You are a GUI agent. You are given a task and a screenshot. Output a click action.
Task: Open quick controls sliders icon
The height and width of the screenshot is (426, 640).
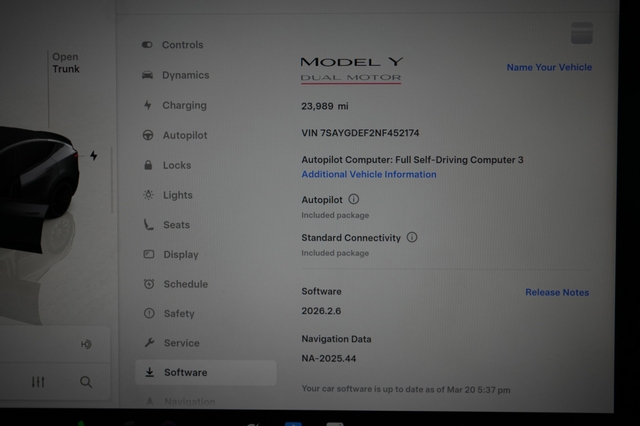pyautogui.click(x=38, y=382)
